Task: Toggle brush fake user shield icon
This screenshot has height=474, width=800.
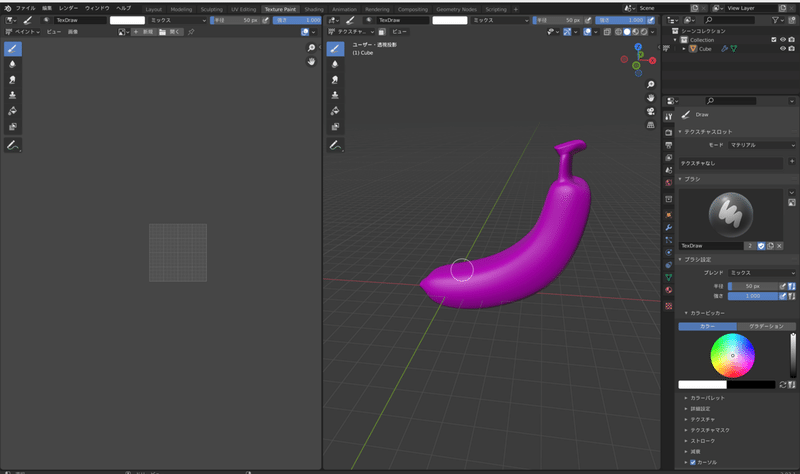Action: coord(761,246)
